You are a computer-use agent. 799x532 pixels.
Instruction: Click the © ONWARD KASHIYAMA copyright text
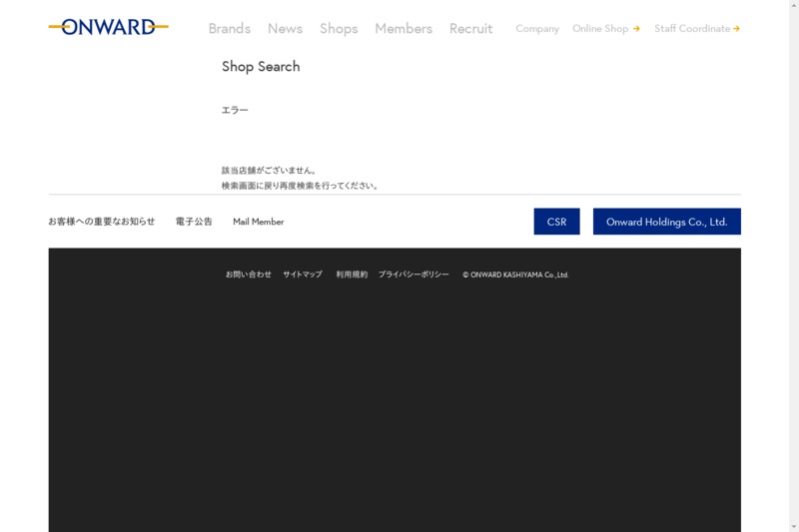click(x=515, y=274)
